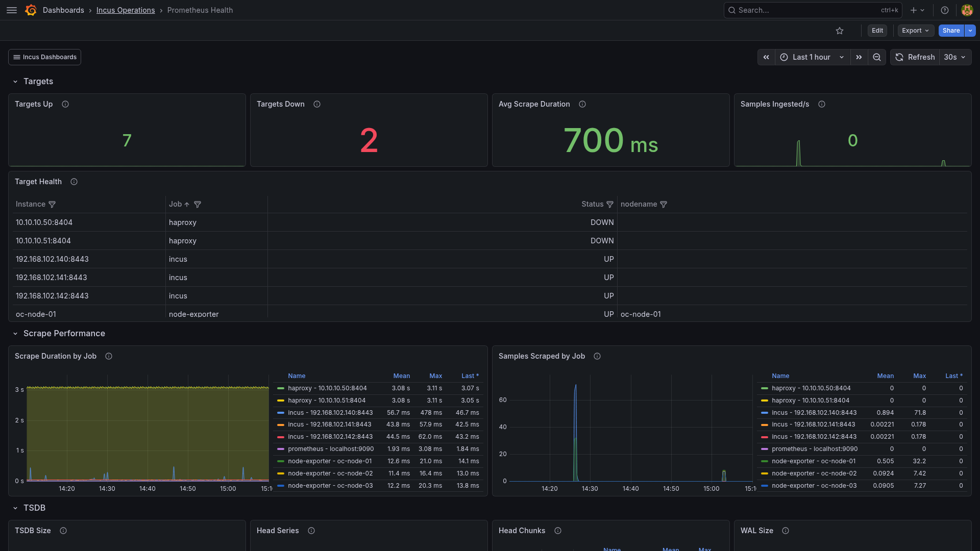Show info for Samples Ingested/s panel
This screenshot has width=980, height=551.
point(822,104)
